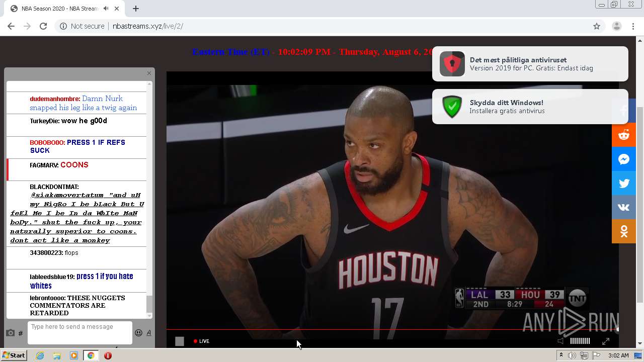
Task: Open the Windows Start menu
Action: coord(14,355)
